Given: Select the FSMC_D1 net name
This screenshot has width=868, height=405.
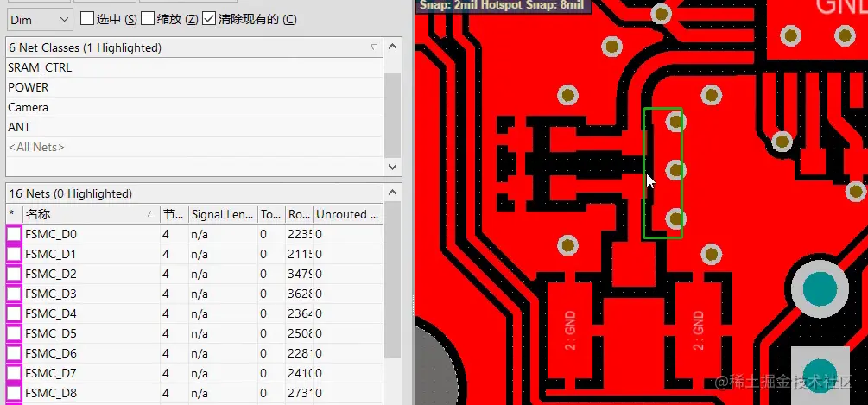Looking at the screenshot, I should (51, 255).
